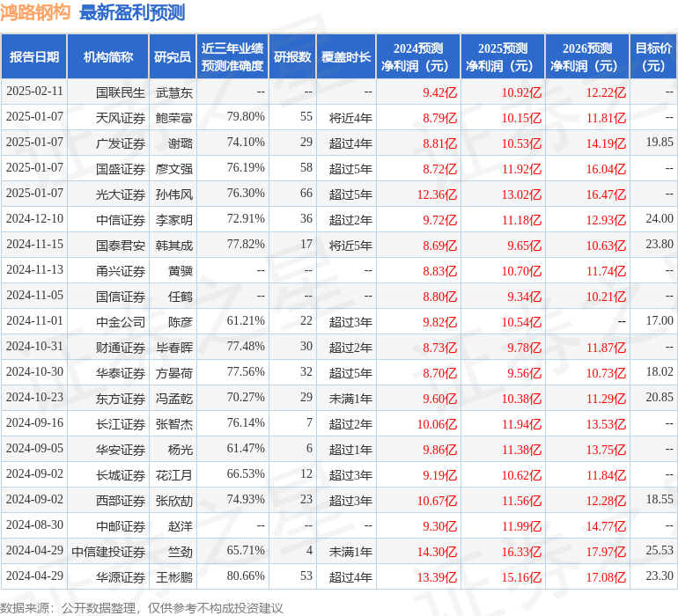The width and height of the screenshot is (678, 616).
Task: Click the 17.97亿 profit value
Action: click(606, 552)
